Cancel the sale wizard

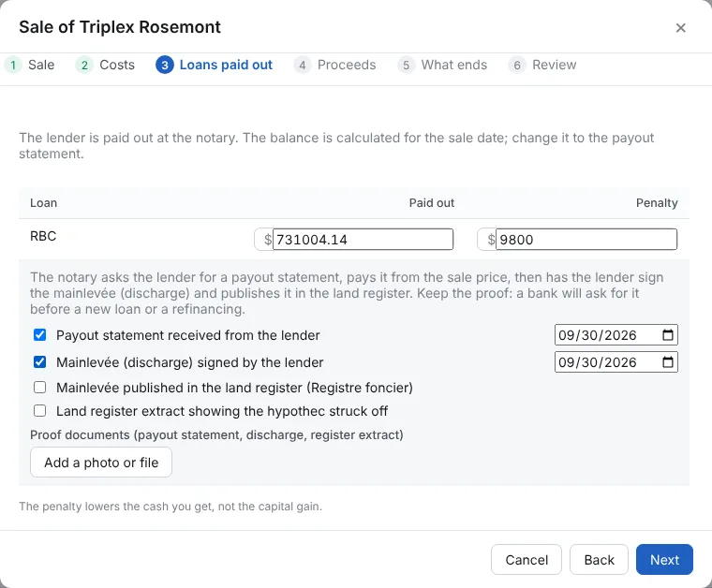[527, 559]
